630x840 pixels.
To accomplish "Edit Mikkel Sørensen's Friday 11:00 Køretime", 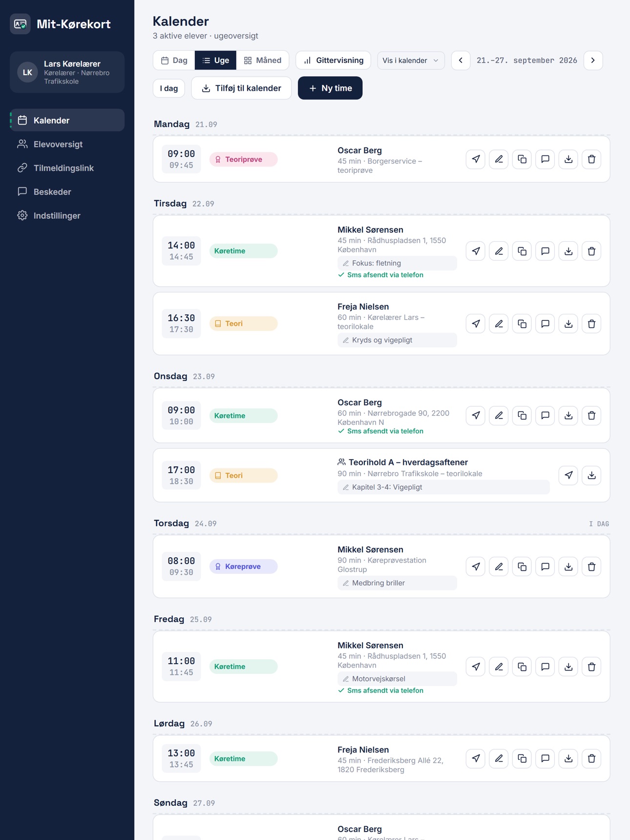I will click(499, 667).
